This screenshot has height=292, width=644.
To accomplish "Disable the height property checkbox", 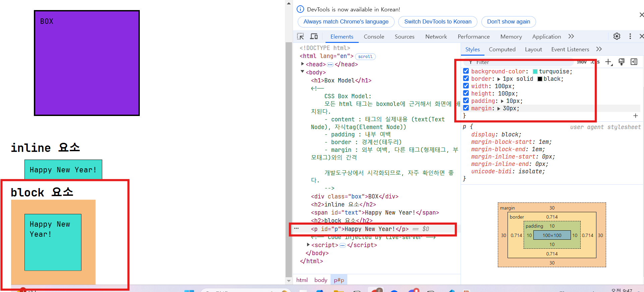I will click(466, 93).
